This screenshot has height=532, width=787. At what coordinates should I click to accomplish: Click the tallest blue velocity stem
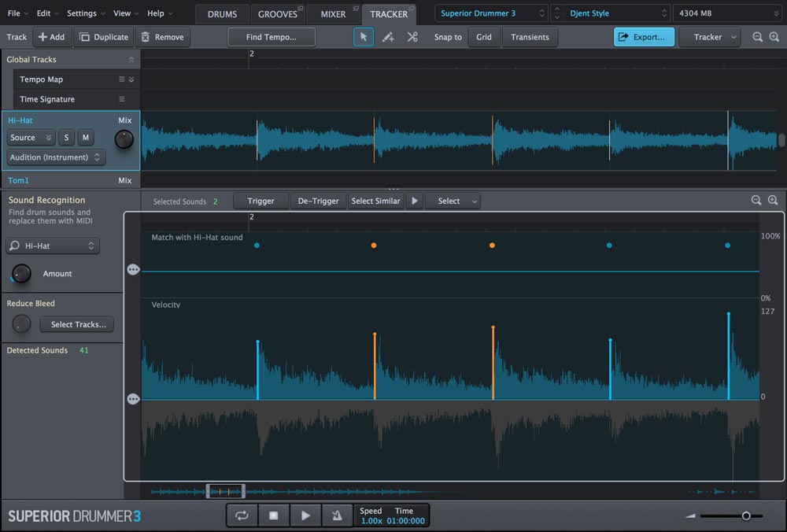pyautogui.click(x=728, y=357)
